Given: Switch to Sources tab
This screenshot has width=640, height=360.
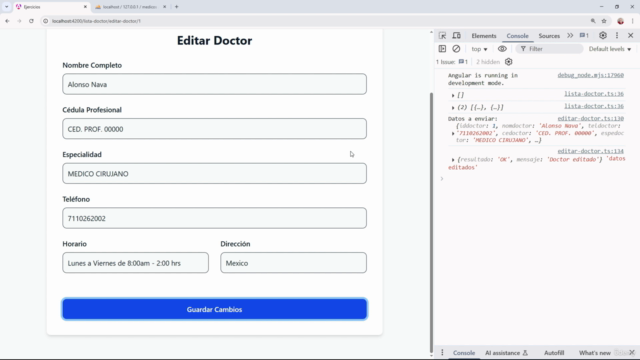Looking at the screenshot, I should click(x=549, y=36).
